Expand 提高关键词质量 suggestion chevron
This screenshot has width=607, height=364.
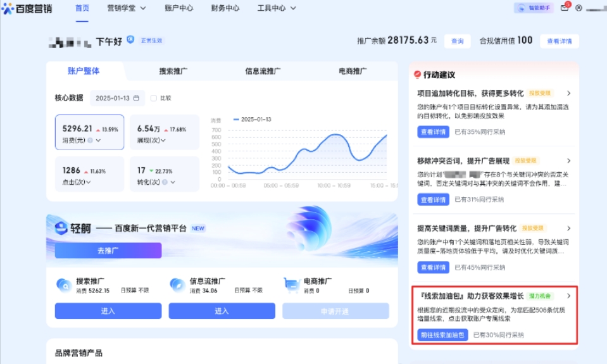(568, 228)
